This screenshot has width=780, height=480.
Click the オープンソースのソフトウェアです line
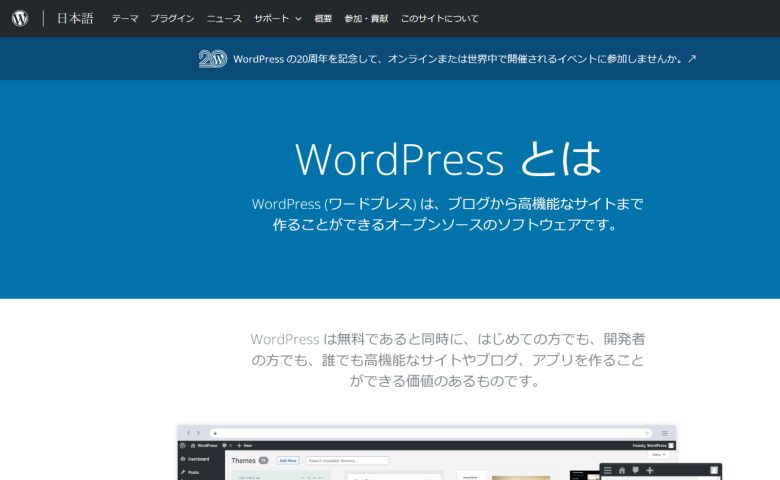445,224
